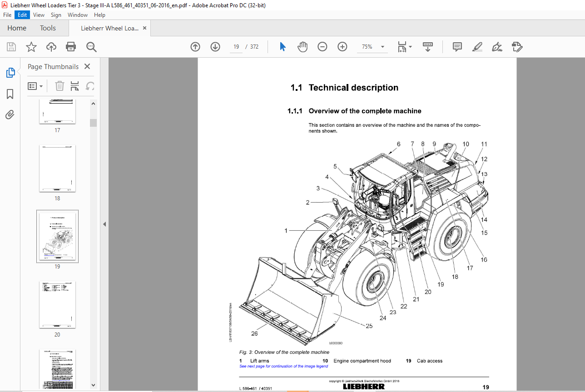Activate the Hand pan tool
Image resolution: width=585 pixels, height=392 pixels.
[x=302, y=47]
